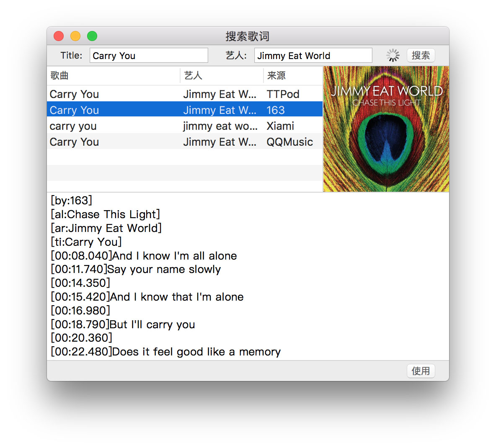496x448 pixels.
Task: Click the Chase This Light album cover
Action: pos(386,129)
